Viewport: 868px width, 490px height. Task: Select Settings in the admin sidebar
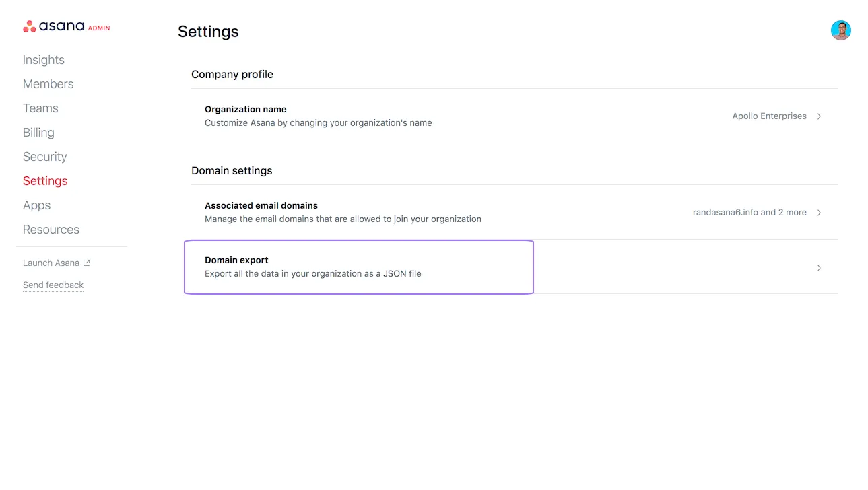point(45,181)
